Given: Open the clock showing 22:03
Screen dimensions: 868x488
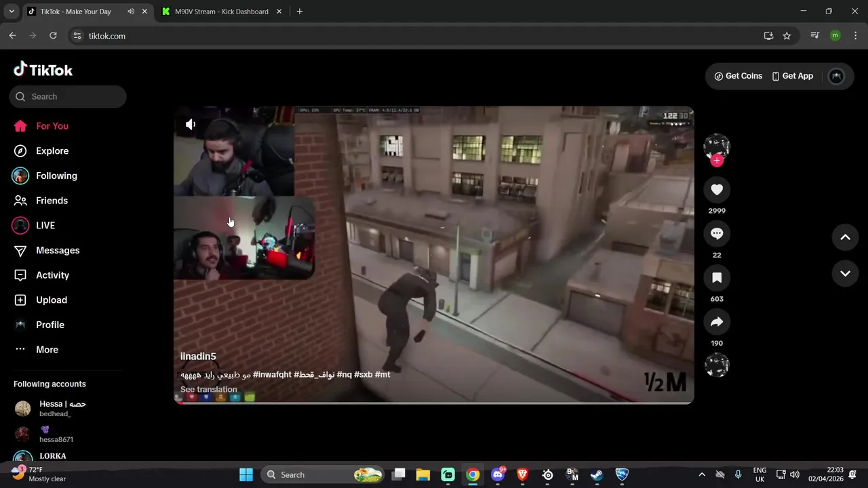Looking at the screenshot, I should 825,474.
